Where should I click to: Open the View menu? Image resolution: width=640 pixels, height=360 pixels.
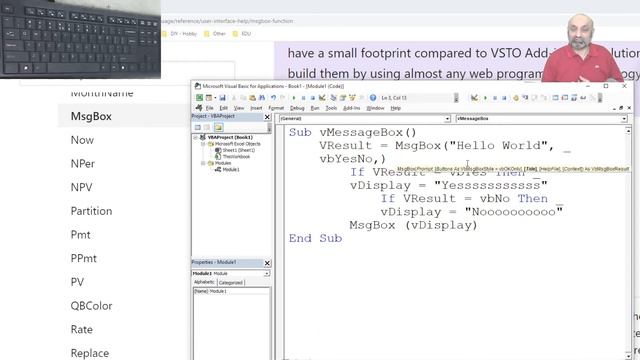(239, 108)
